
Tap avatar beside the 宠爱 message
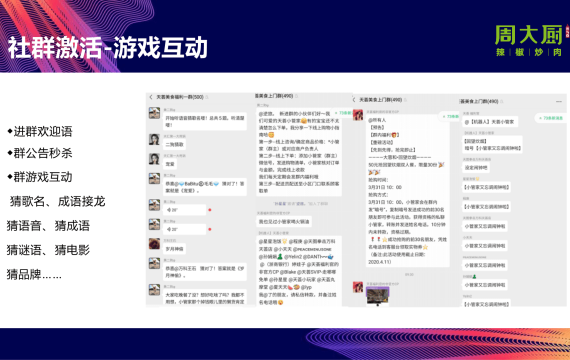click(154, 159)
